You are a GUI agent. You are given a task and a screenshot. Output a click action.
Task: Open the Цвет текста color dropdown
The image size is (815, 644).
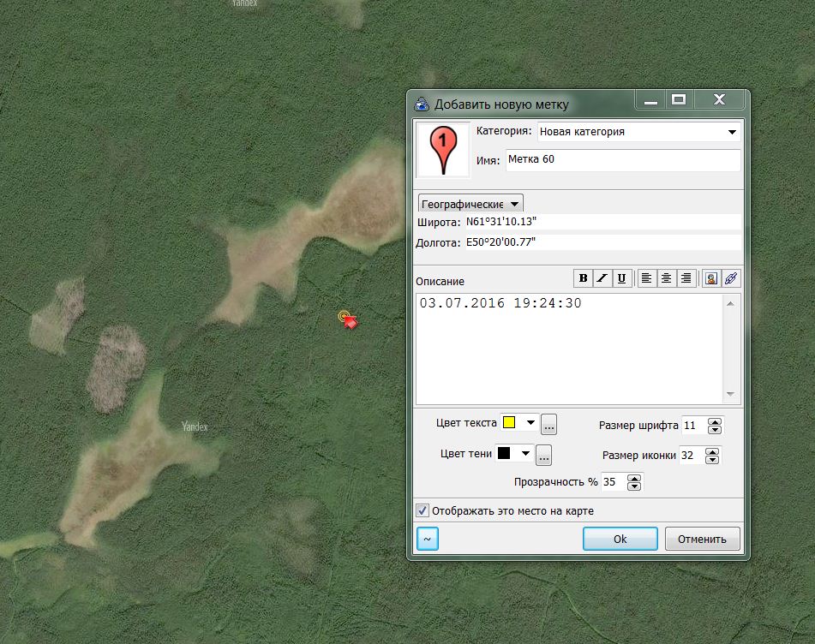coord(530,423)
